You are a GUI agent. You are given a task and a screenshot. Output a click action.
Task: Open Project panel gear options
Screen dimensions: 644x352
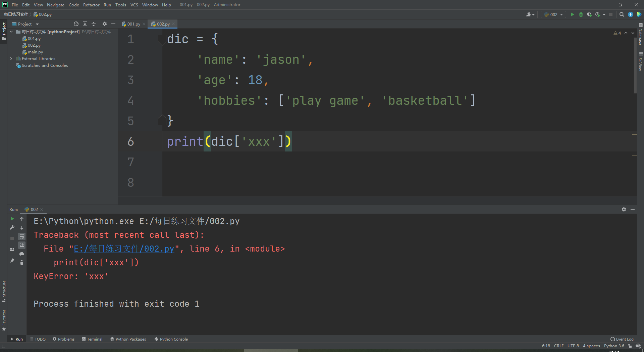(105, 24)
